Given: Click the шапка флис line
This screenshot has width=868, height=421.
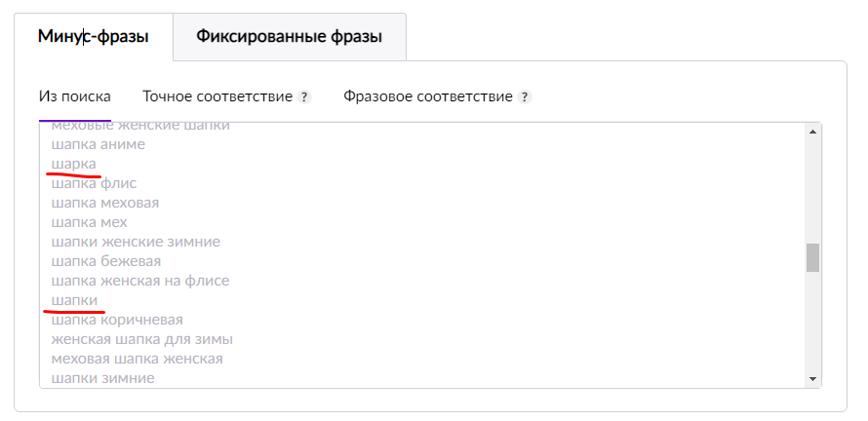Looking at the screenshot, I should tap(94, 183).
